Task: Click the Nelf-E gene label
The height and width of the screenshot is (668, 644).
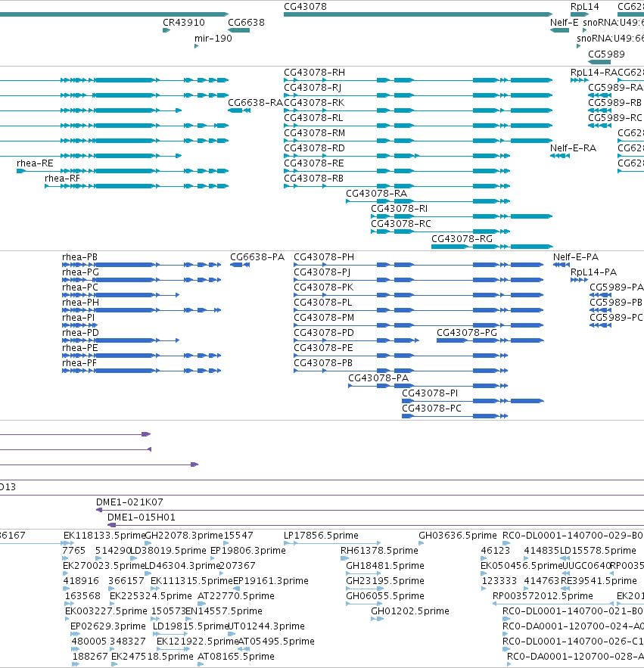Action: pos(565,23)
